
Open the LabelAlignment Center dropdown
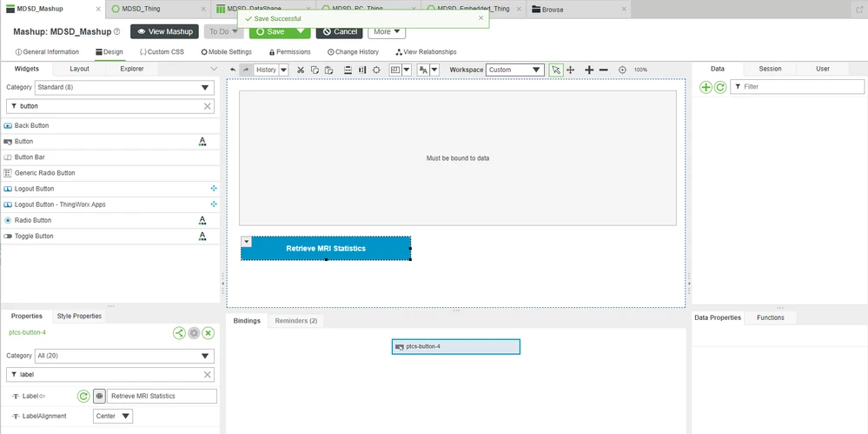coord(113,417)
